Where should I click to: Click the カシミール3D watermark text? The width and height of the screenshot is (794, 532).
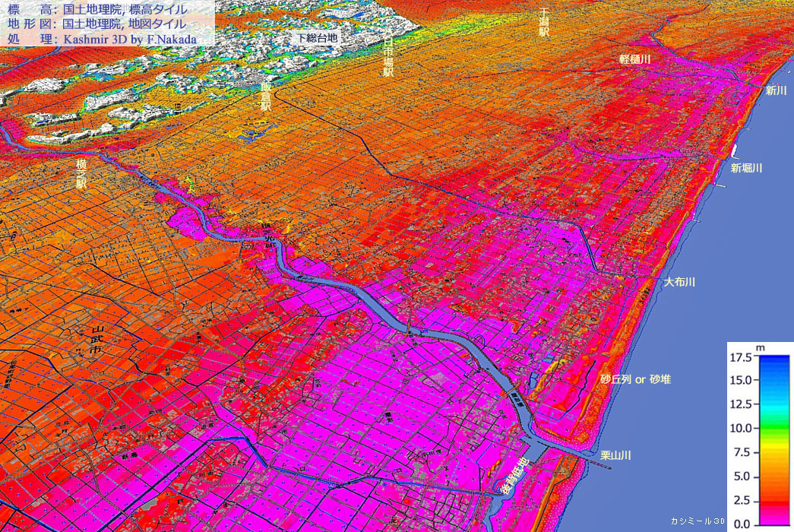pyautogui.click(x=698, y=521)
